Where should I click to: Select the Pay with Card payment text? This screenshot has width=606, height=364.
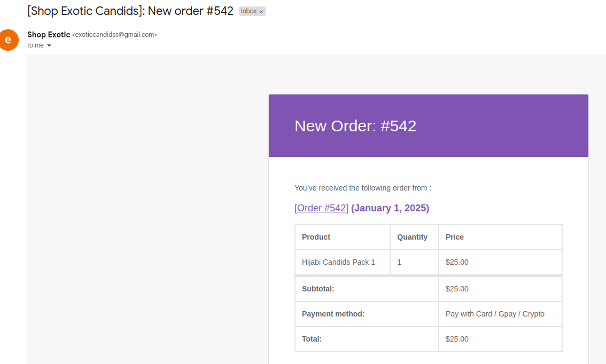[494, 314]
